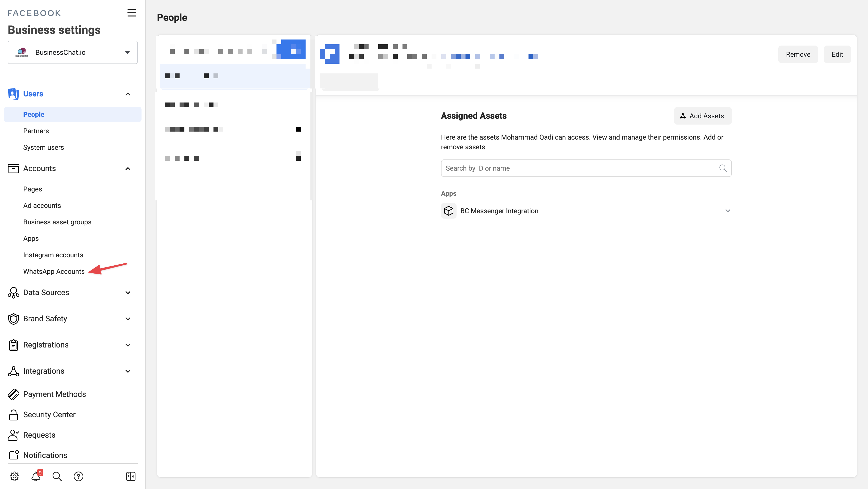
Task: Click the Add Assets button
Action: tap(702, 116)
